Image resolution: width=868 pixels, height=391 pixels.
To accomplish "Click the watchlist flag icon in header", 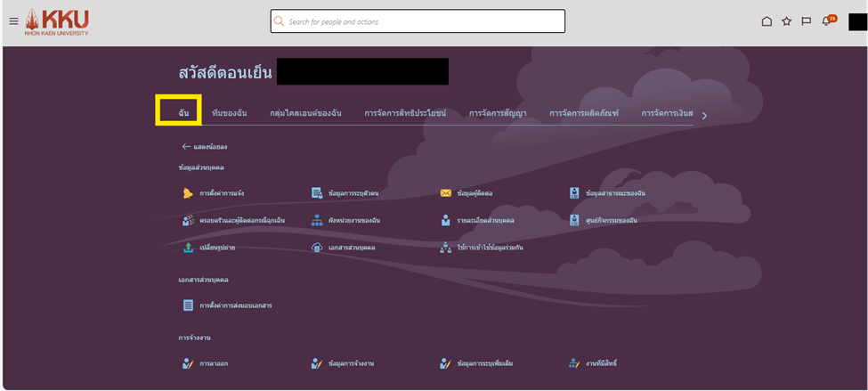I will click(806, 21).
